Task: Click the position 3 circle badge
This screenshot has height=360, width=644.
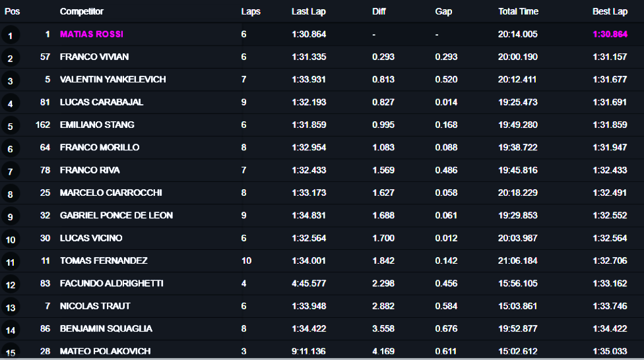Action: pyautogui.click(x=11, y=81)
